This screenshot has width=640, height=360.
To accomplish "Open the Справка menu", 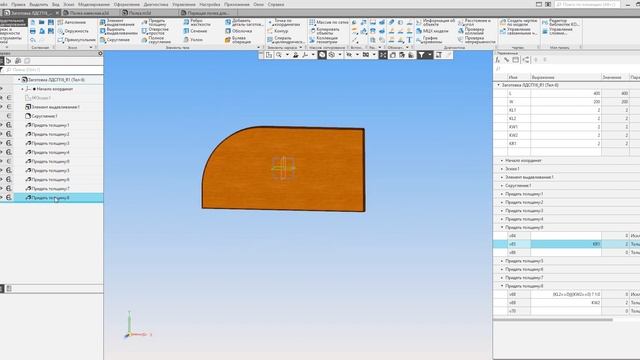I will tap(276, 4).
